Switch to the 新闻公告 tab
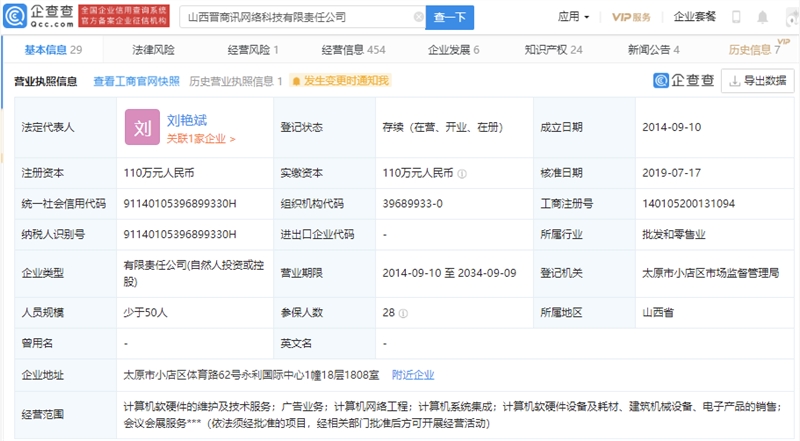The image size is (800, 441). point(653,50)
